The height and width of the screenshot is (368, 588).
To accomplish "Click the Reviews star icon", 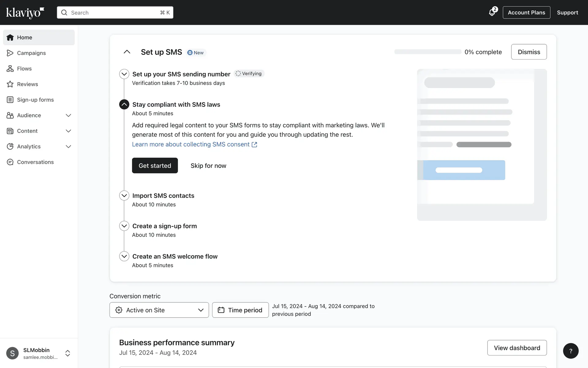I will pyautogui.click(x=10, y=84).
